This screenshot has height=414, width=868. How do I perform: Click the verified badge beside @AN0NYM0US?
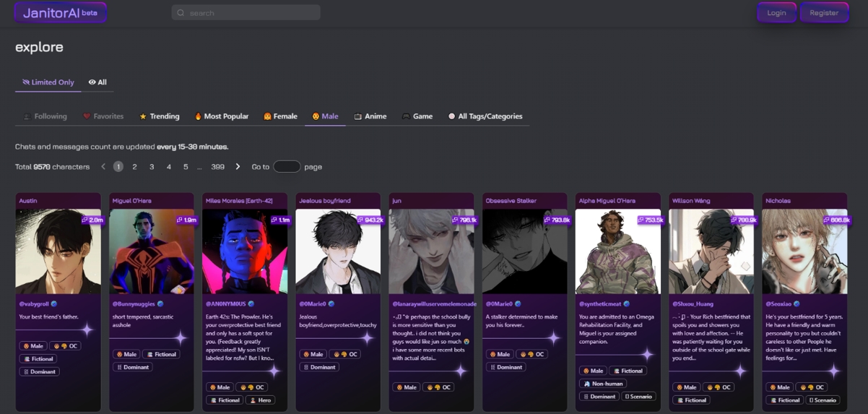point(251,304)
